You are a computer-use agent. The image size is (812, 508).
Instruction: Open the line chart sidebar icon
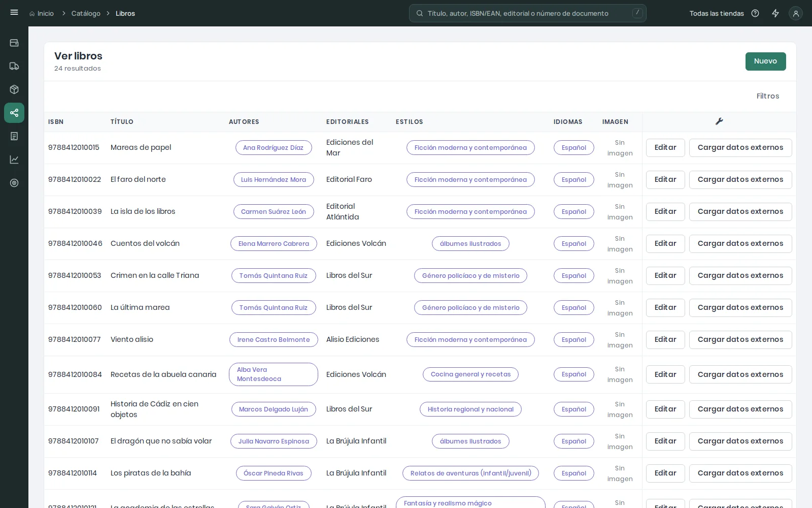click(x=14, y=160)
